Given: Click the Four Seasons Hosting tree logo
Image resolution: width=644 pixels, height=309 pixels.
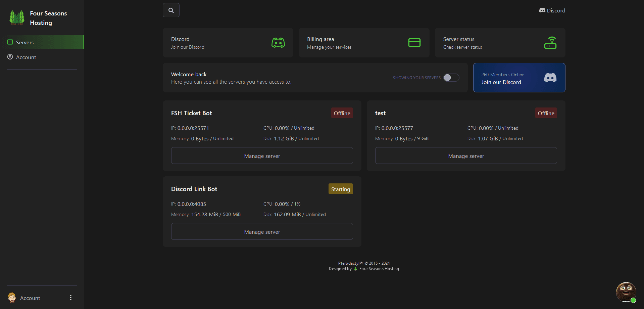Looking at the screenshot, I should pos(17,18).
